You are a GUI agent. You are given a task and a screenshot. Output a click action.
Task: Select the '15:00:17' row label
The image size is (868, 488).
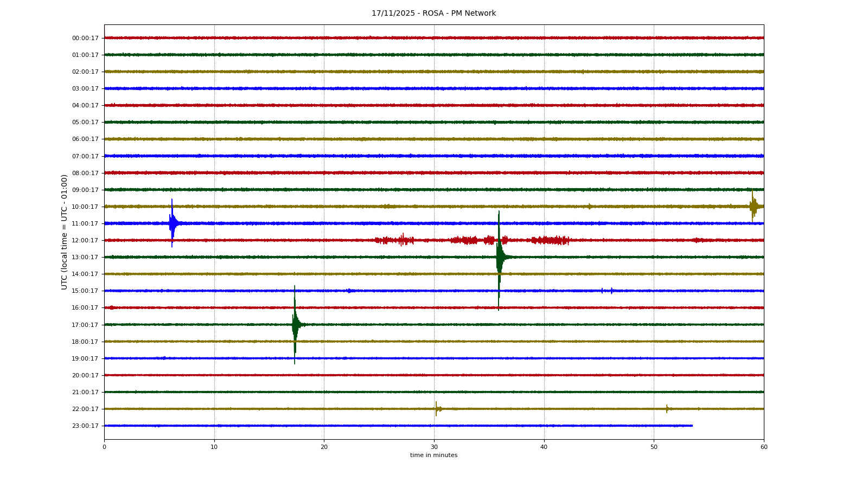[85, 291]
